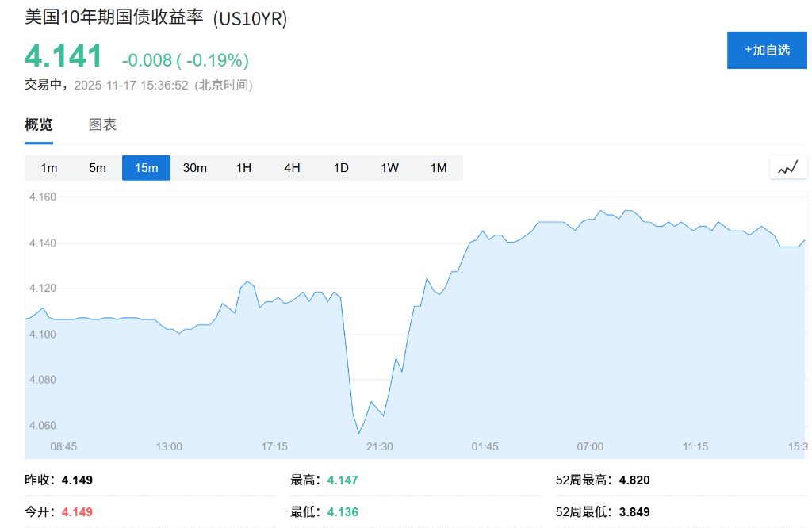812x528 pixels.
Task: Switch to the 概览 tab
Action: pos(38,124)
